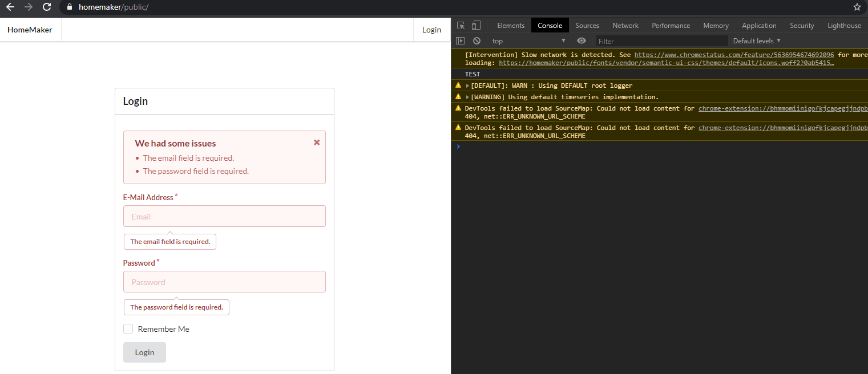
Task: Clear console with the ban icon
Action: click(477, 40)
